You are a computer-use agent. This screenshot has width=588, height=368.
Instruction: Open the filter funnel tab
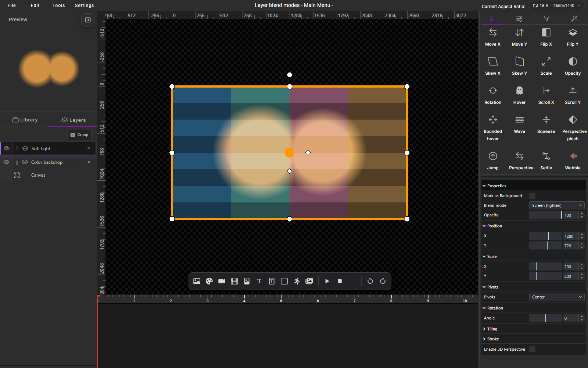point(546,18)
